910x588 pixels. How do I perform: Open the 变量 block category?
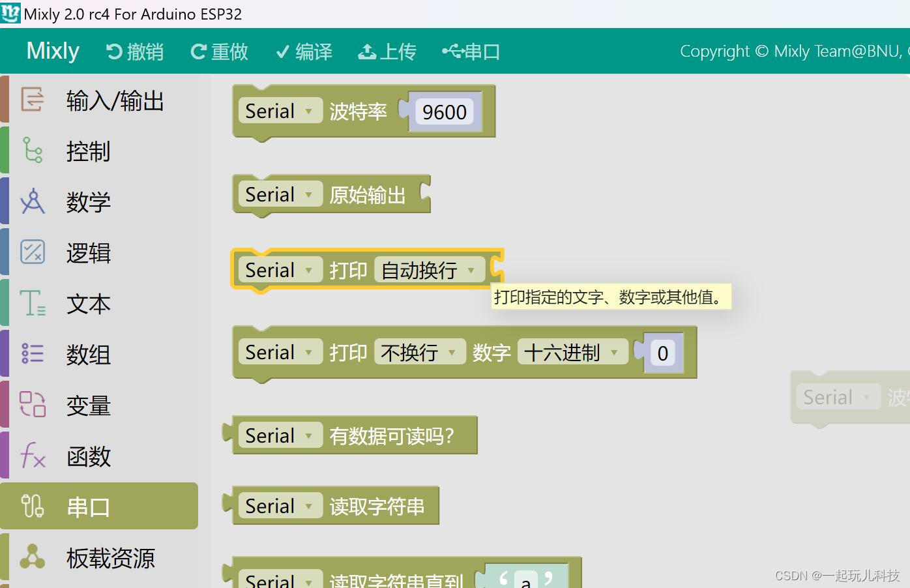99,405
